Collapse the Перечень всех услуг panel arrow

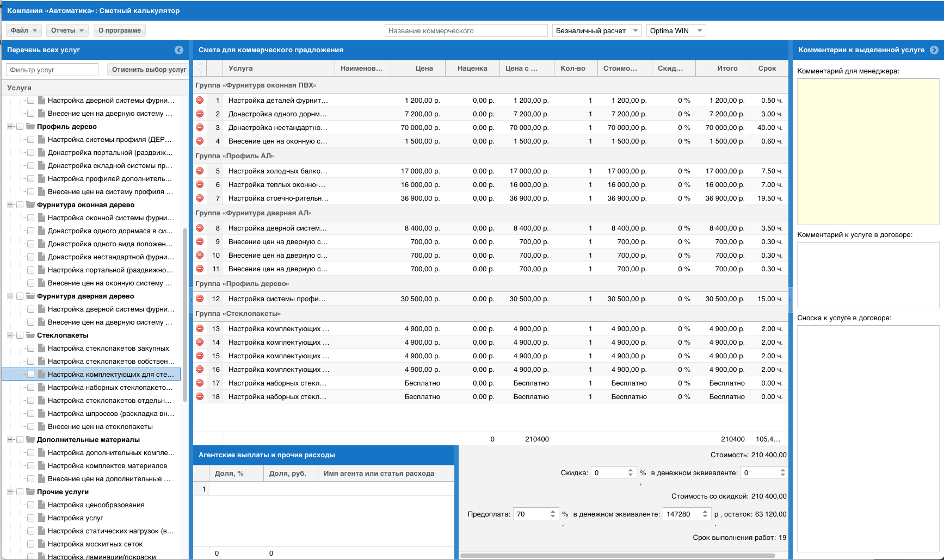pyautogui.click(x=179, y=50)
